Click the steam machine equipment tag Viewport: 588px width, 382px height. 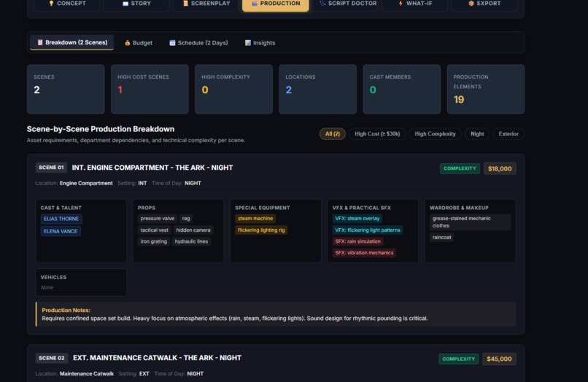pos(255,218)
